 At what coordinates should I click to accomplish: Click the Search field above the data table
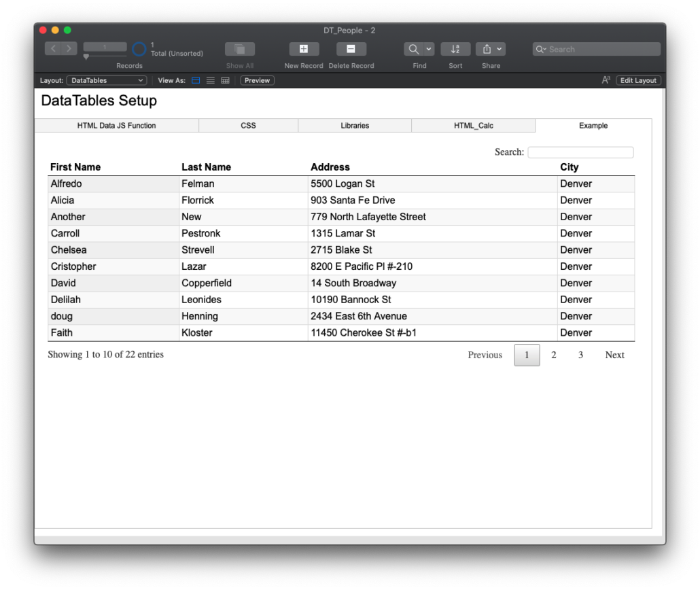point(580,152)
